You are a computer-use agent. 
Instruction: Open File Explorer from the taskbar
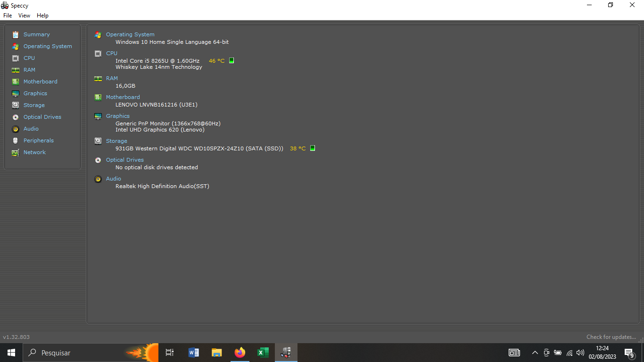[x=216, y=353]
